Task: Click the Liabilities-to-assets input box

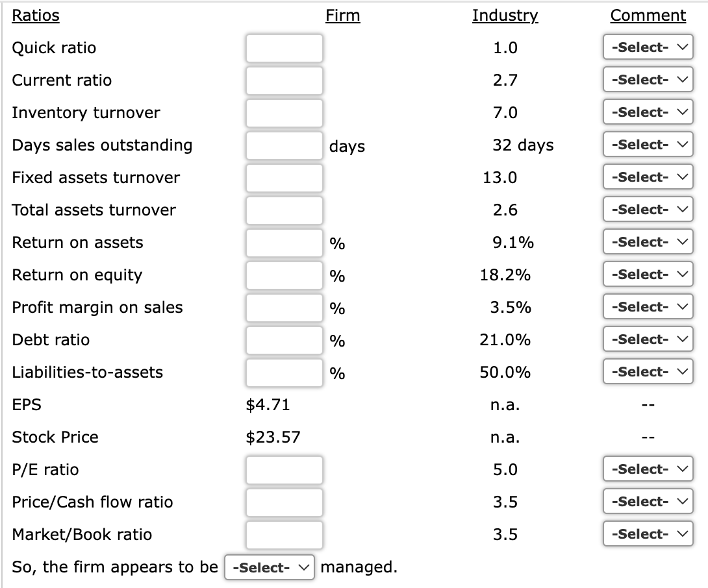Action: point(284,373)
